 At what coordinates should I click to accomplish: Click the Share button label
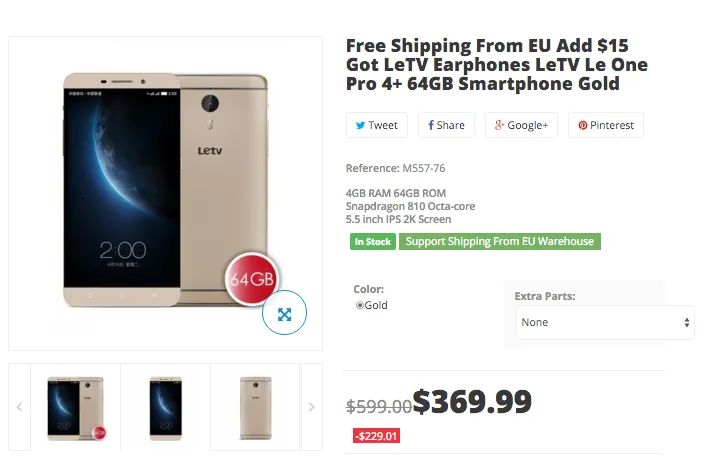pos(450,126)
